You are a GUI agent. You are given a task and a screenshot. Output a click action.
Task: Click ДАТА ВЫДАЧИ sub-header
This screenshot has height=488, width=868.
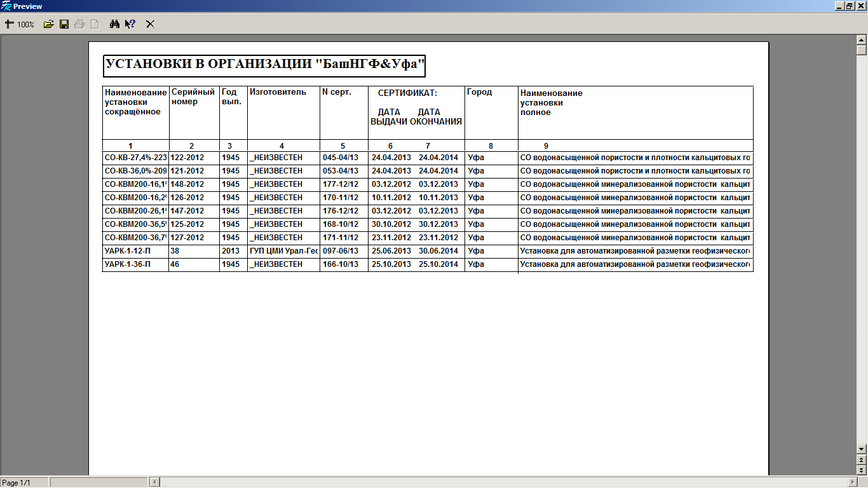389,117
